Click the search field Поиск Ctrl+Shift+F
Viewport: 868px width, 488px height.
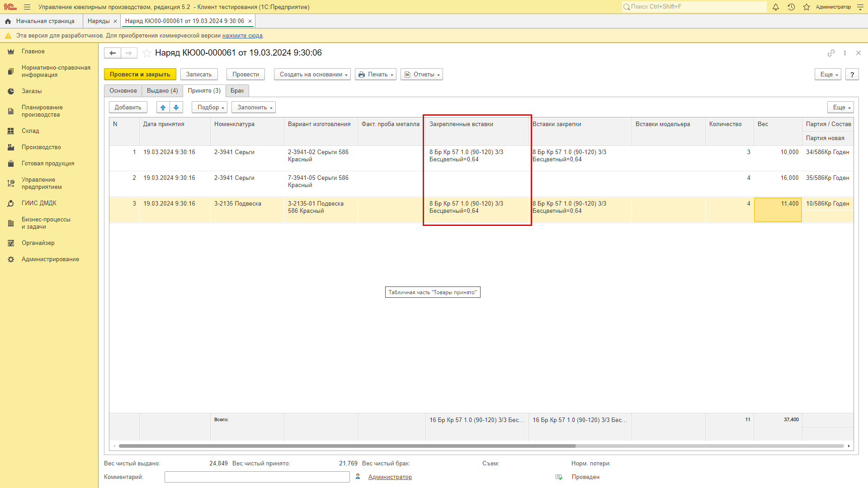(x=694, y=7)
